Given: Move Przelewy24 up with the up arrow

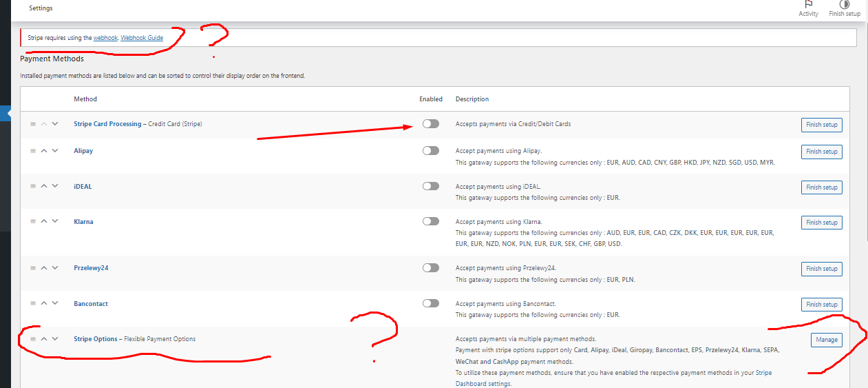Looking at the screenshot, I should (44, 267).
